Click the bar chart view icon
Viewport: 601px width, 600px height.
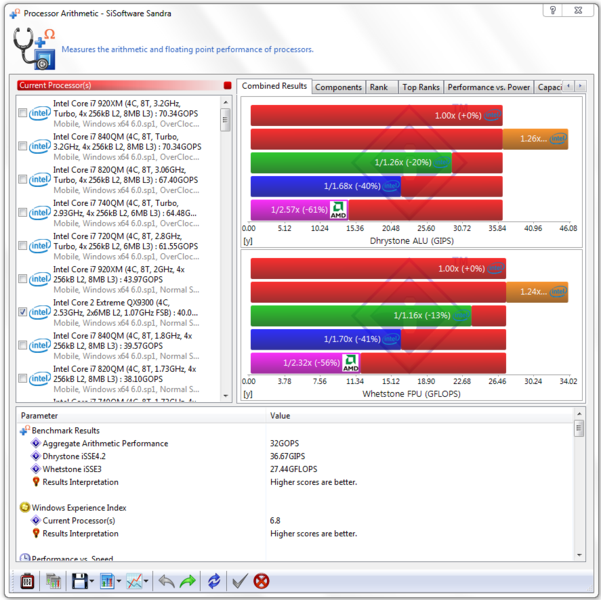point(107,581)
